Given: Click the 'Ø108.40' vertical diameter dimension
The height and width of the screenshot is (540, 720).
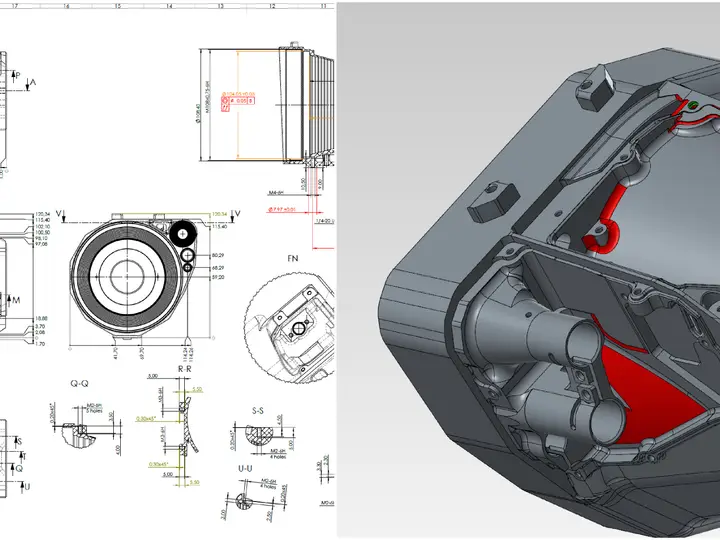Looking at the screenshot, I should (198, 113).
